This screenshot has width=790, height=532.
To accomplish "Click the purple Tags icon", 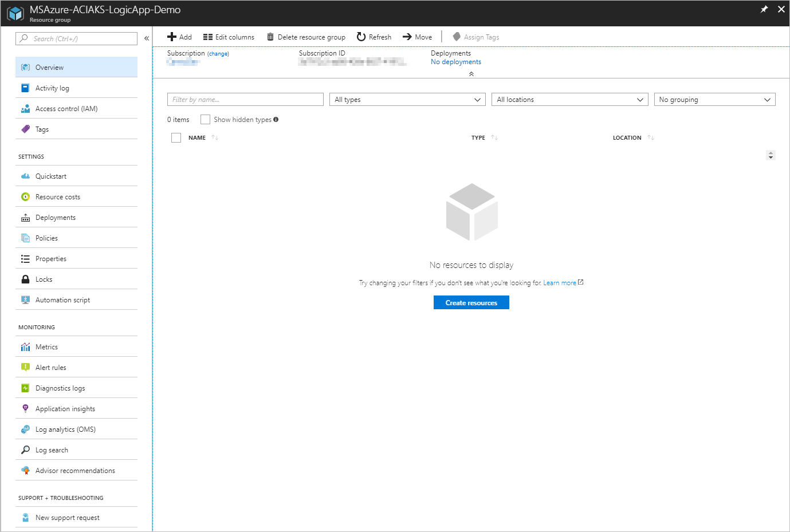I will (25, 129).
